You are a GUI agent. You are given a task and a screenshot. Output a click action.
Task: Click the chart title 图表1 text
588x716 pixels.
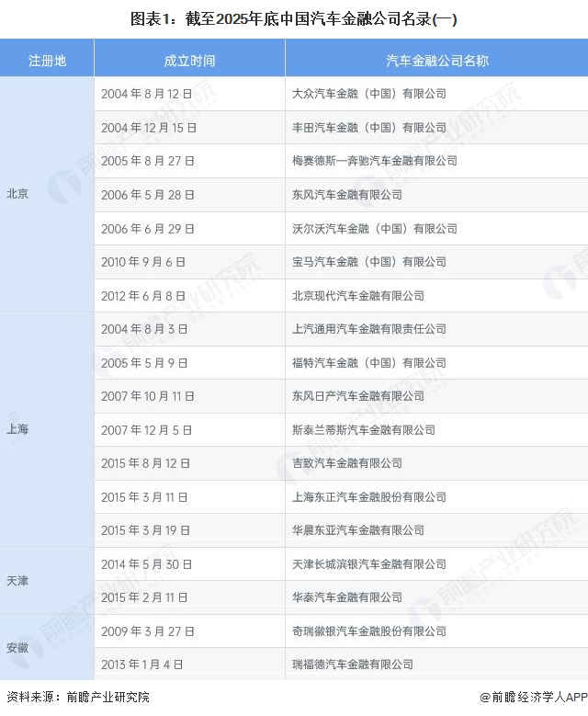pyautogui.click(x=294, y=18)
